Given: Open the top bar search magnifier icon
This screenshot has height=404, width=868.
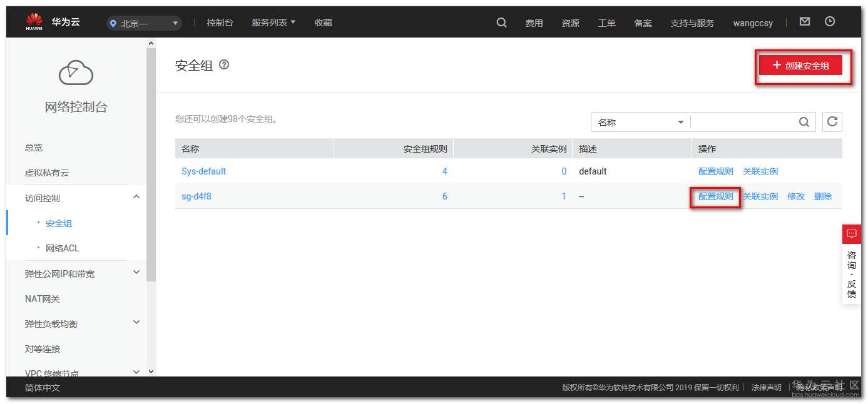Looking at the screenshot, I should point(501,23).
